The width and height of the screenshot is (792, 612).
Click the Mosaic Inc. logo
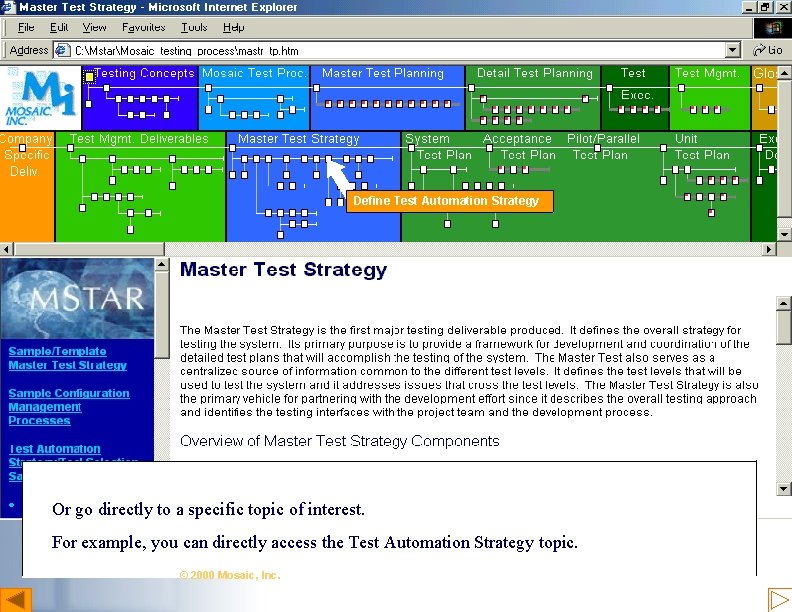(40, 98)
